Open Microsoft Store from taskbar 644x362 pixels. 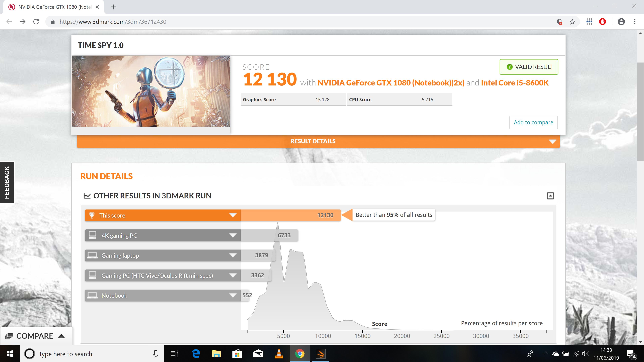[237, 354]
